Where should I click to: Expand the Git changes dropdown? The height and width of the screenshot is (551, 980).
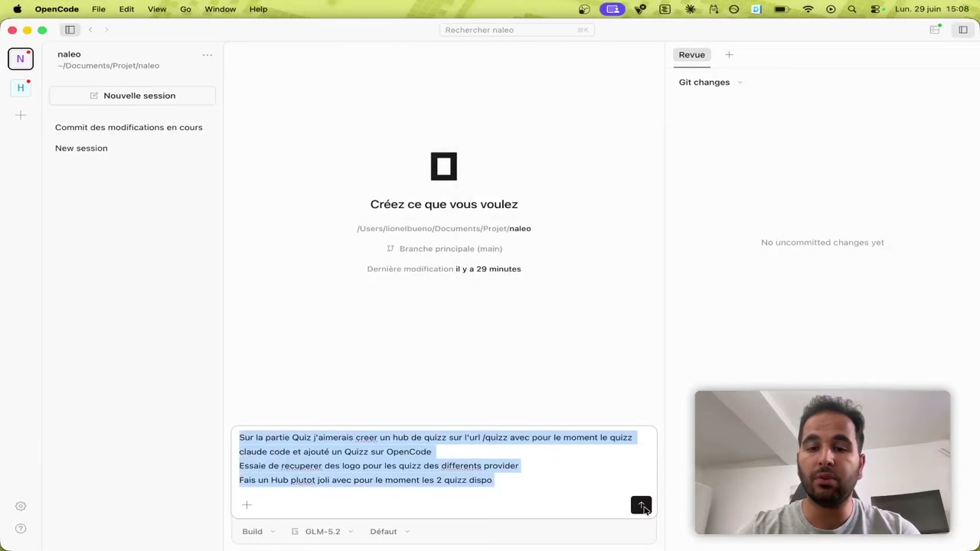[710, 82]
